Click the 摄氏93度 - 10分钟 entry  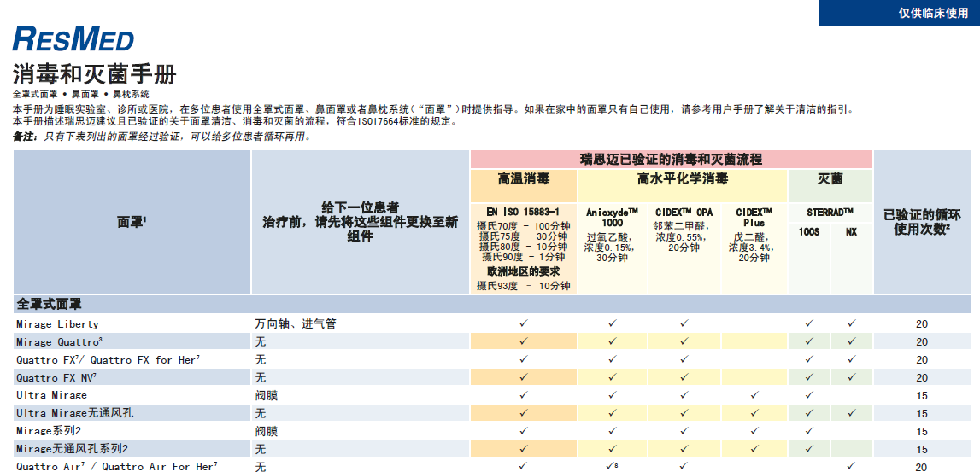[x=523, y=286]
